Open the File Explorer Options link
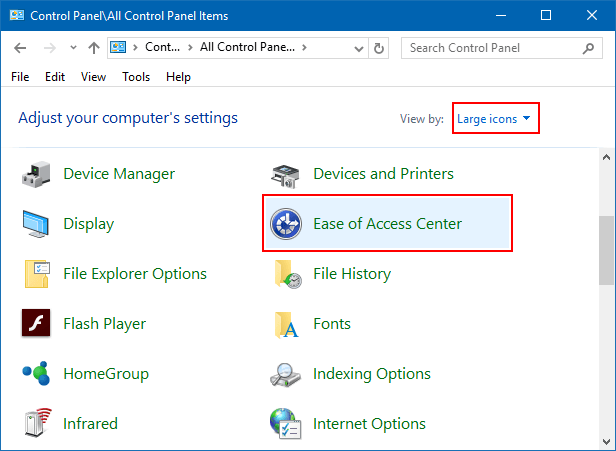 click(135, 273)
